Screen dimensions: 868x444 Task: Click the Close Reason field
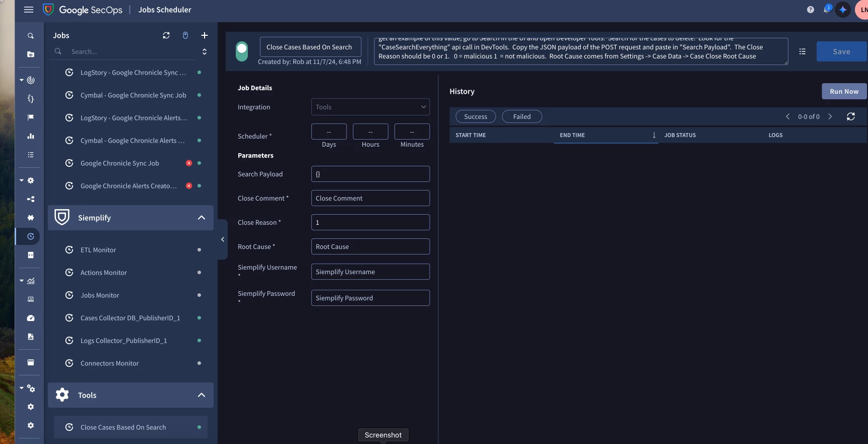point(370,222)
